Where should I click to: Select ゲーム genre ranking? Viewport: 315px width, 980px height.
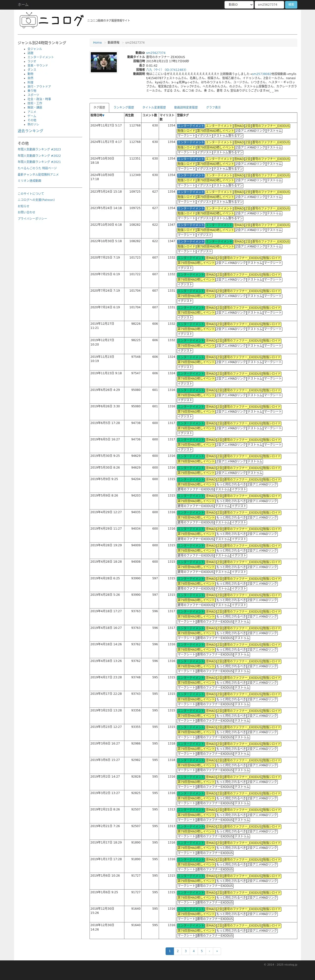click(32, 116)
